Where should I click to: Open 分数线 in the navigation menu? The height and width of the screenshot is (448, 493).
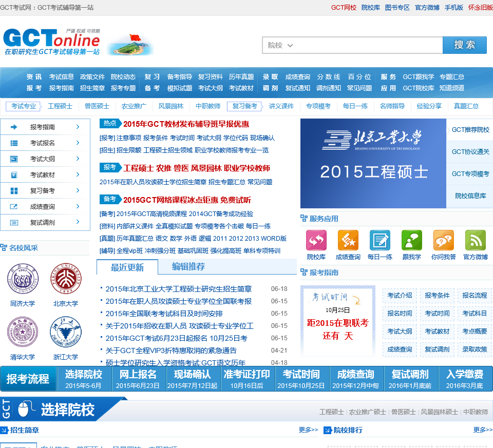329,76
